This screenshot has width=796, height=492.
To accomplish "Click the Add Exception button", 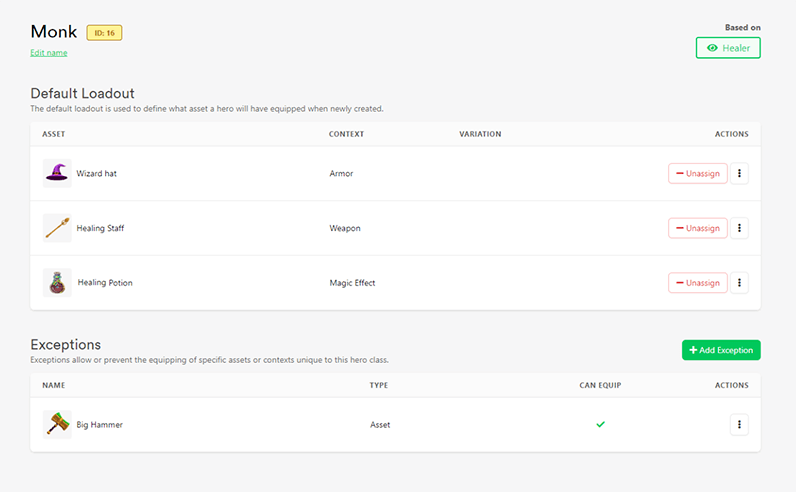I will coord(721,350).
